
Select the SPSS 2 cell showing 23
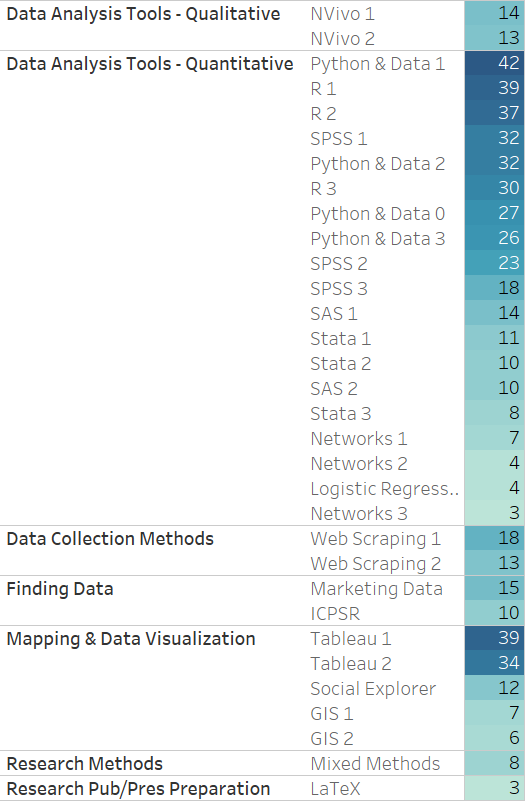495,264
